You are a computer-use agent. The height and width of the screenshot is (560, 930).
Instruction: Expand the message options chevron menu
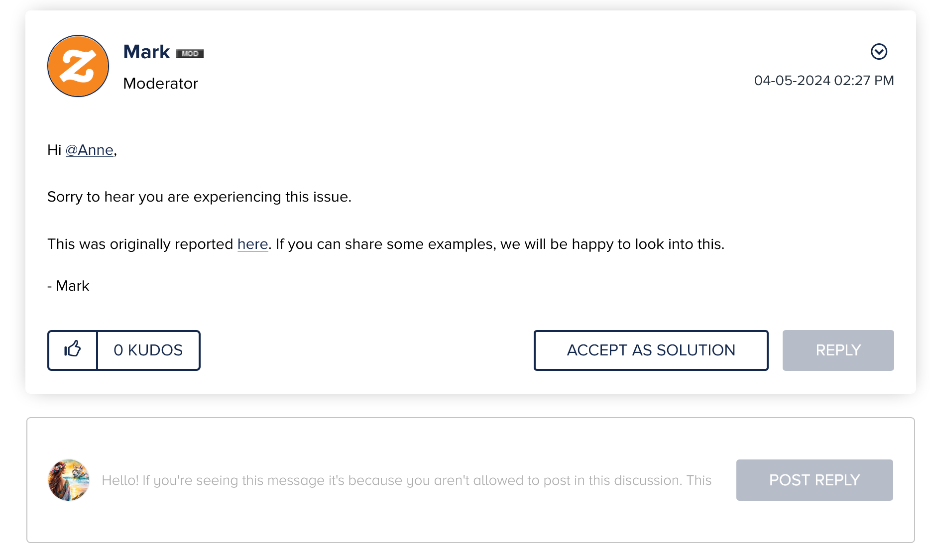(x=879, y=51)
